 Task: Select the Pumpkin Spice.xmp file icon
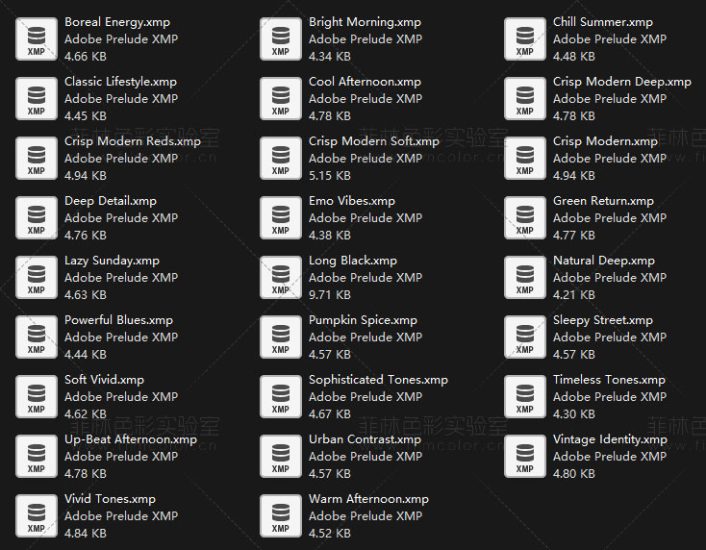point(280,337)
